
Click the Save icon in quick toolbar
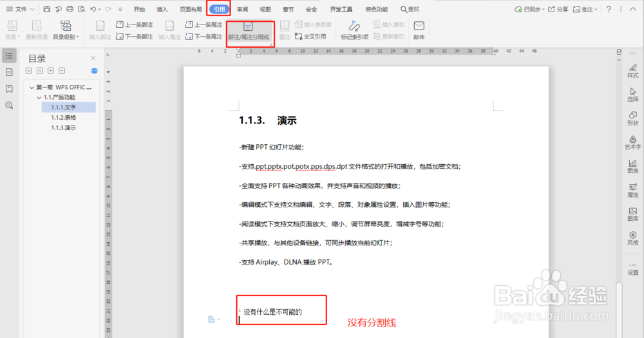47,9
